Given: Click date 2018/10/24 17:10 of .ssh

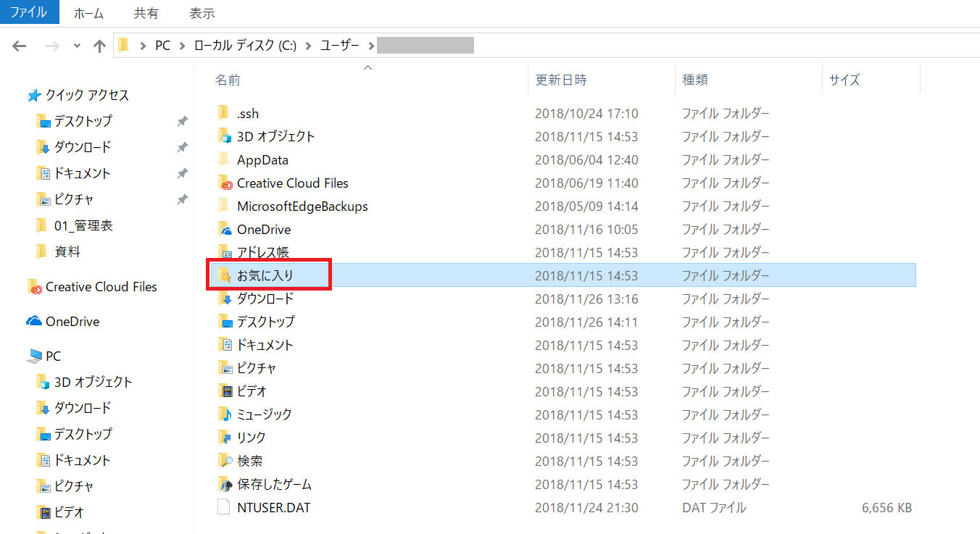Looking at the screenshot, I should [x=586, y=114].
